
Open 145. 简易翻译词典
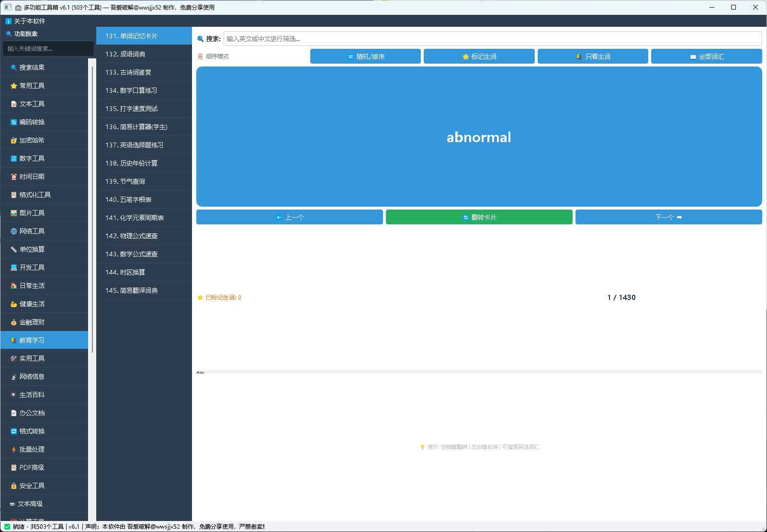[144, 290]
